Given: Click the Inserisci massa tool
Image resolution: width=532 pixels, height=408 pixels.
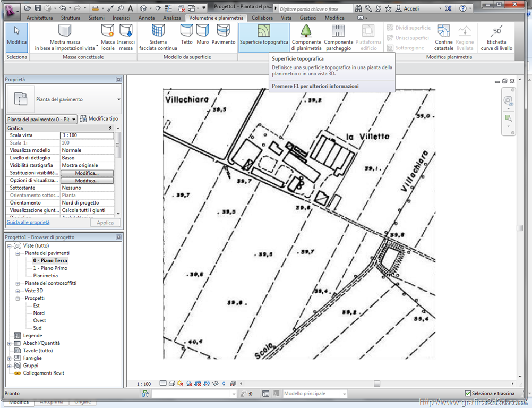Looking at the screenshot, I should pos(126,37).
